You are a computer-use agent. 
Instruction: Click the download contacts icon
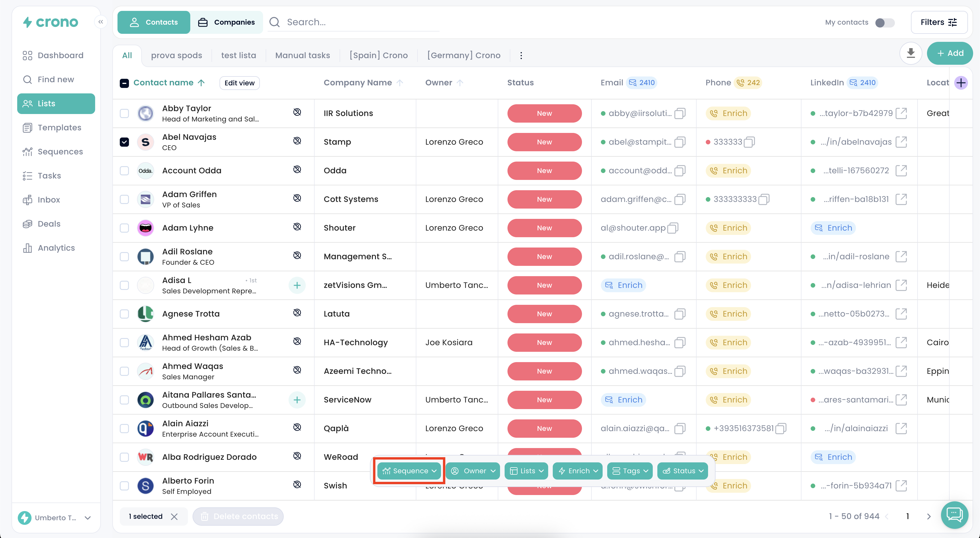pos(910,53)
